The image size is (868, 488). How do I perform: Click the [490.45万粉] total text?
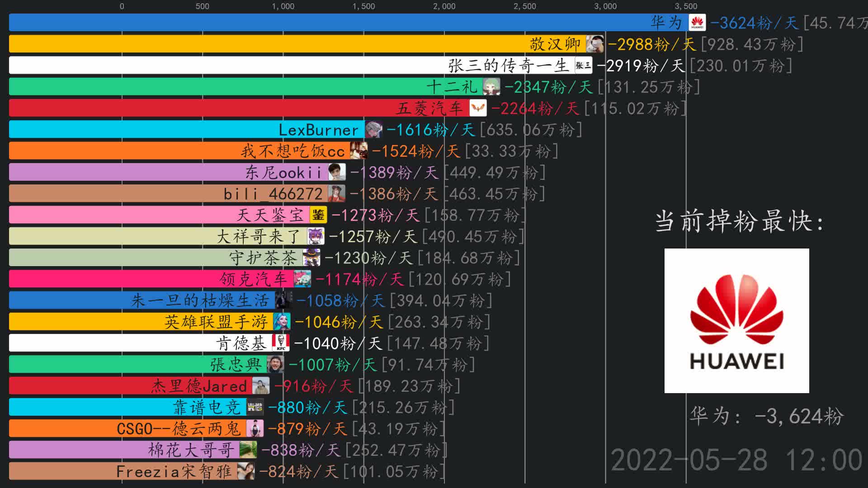click(473, 236)
